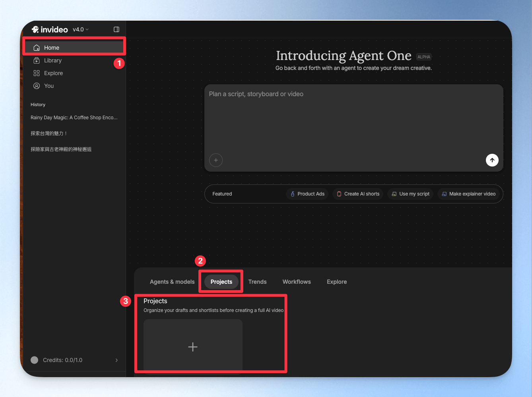The image size is (532, 397).
Task: Click the Use my script icon
Action: (394, 194)
